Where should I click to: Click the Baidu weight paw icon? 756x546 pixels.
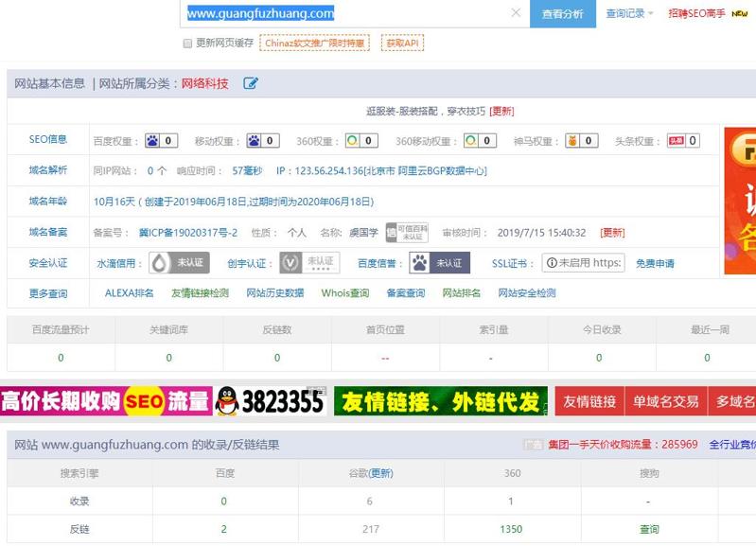tap(152, 141)
